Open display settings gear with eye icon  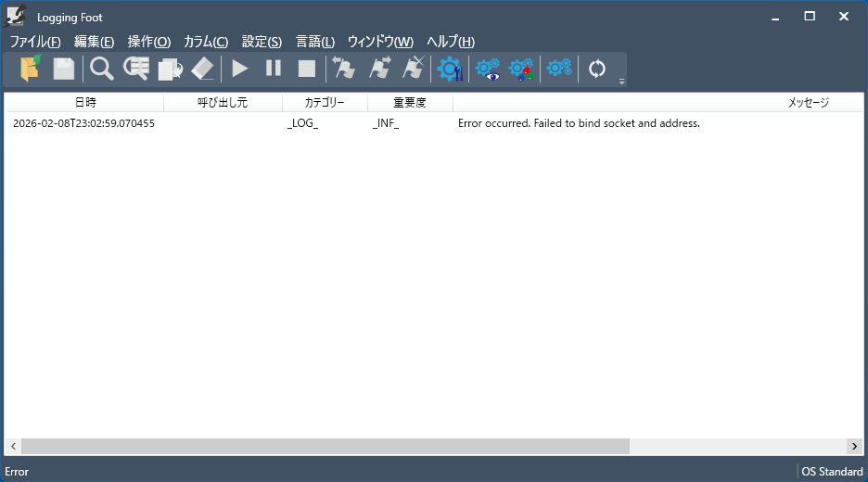tap(488, 69)
